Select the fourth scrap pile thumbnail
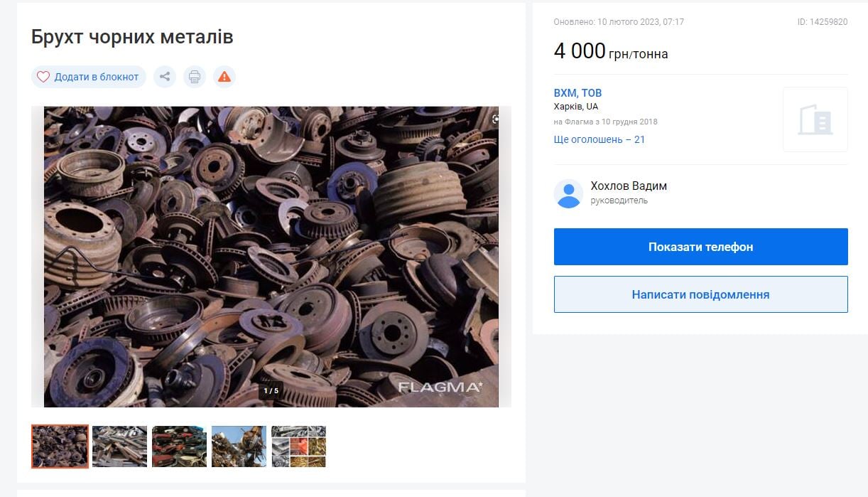 (239, 447)
